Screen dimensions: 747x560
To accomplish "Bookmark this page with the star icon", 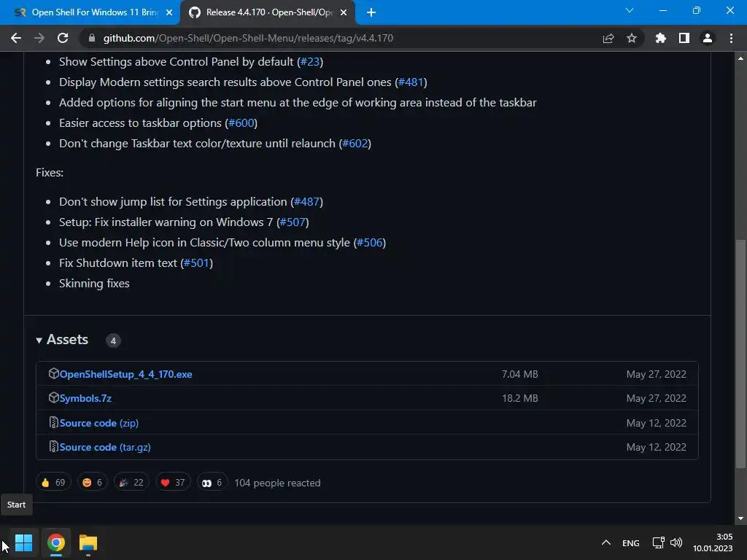I will tap(632, 38).
